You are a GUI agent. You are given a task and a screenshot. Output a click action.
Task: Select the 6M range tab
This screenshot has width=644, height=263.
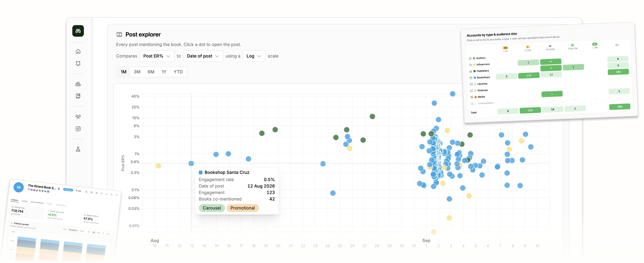pyautogui.click(x=151, y=72)
